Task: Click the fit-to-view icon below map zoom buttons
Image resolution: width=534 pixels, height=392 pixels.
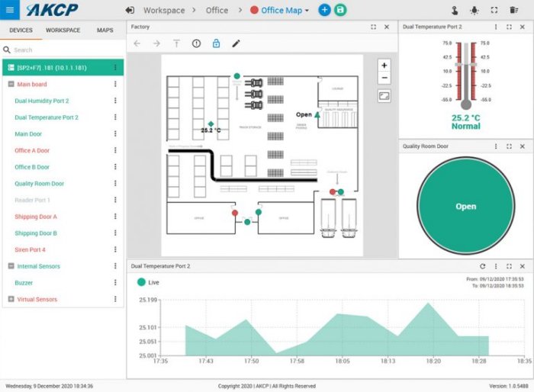Action: click(384, 96)
